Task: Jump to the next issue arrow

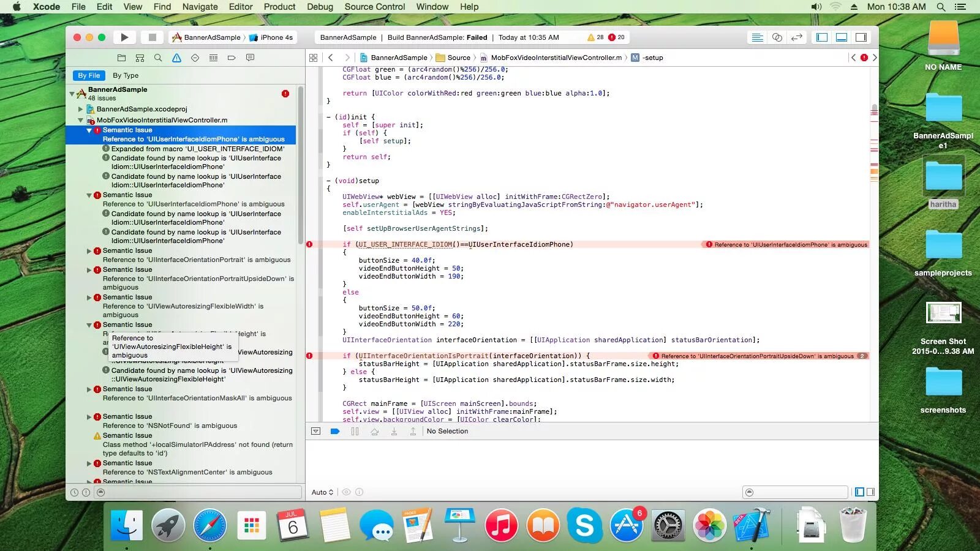Action: point(875,58)
